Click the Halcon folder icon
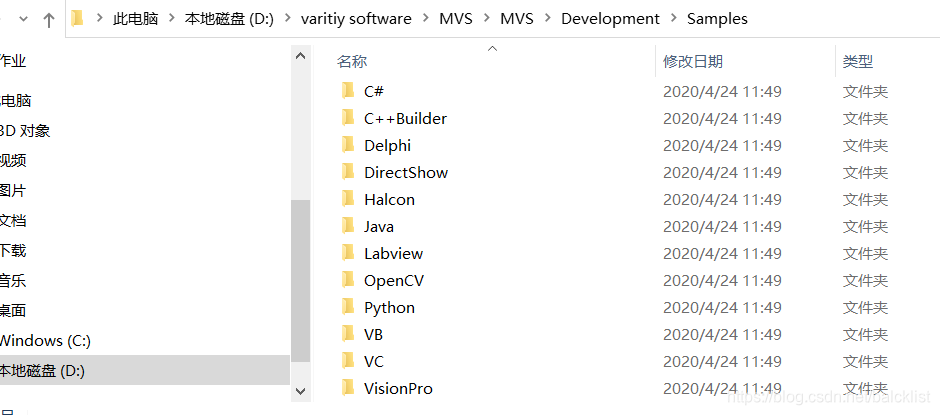940x415 pixels. coord(348,199)
